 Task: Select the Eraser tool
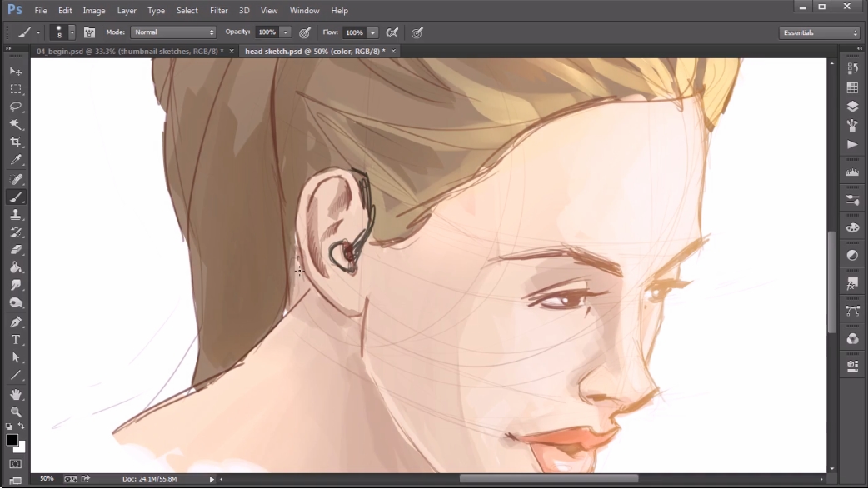pos(16,249)
